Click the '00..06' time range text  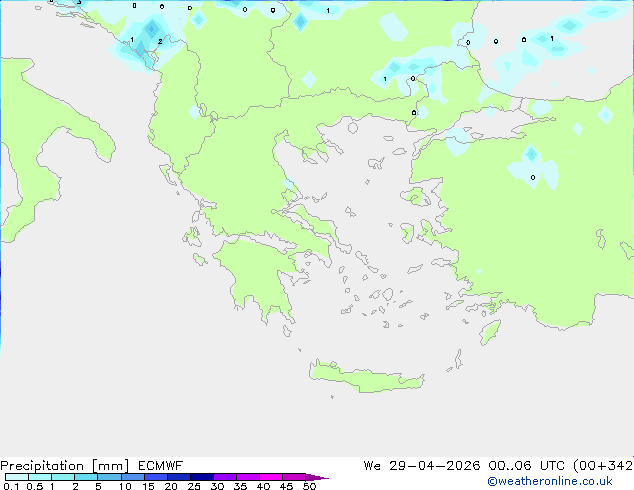tap(510, 466)
